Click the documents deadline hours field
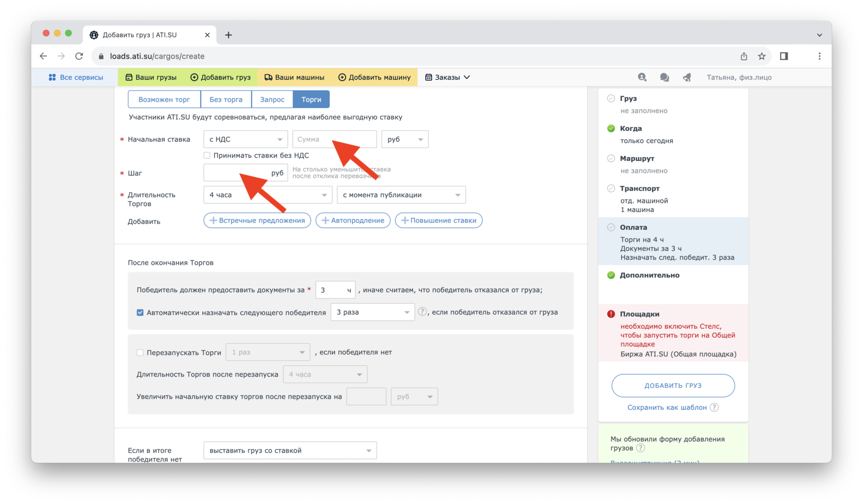863x504 pixels. 335,290
